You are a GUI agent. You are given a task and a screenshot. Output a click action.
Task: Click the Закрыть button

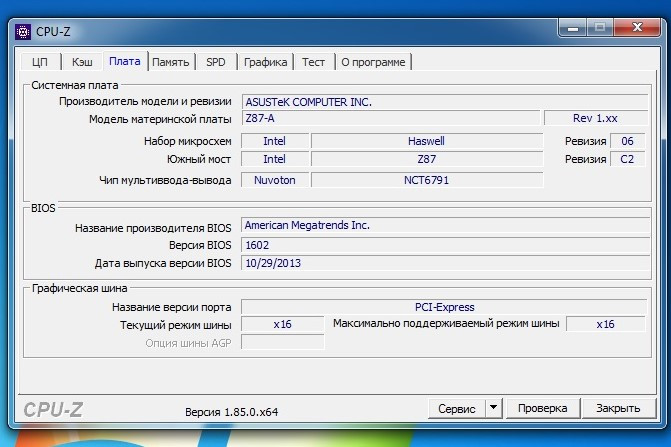tap(618, 408)
